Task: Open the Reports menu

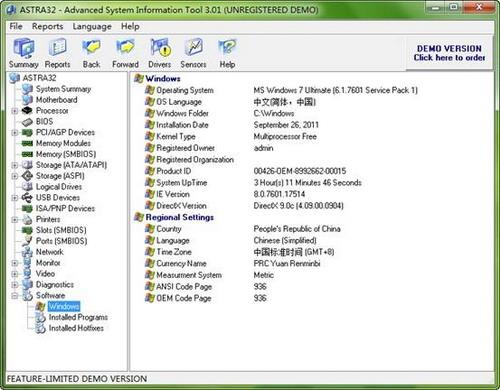Action: pyautogui.click(x=48, y=26)
